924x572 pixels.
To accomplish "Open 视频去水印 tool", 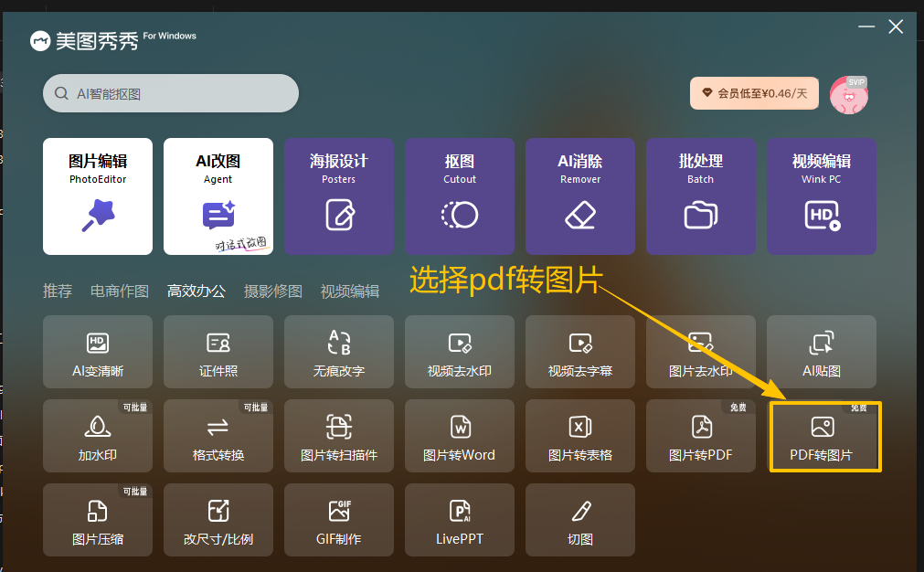I will coord(460,352).
